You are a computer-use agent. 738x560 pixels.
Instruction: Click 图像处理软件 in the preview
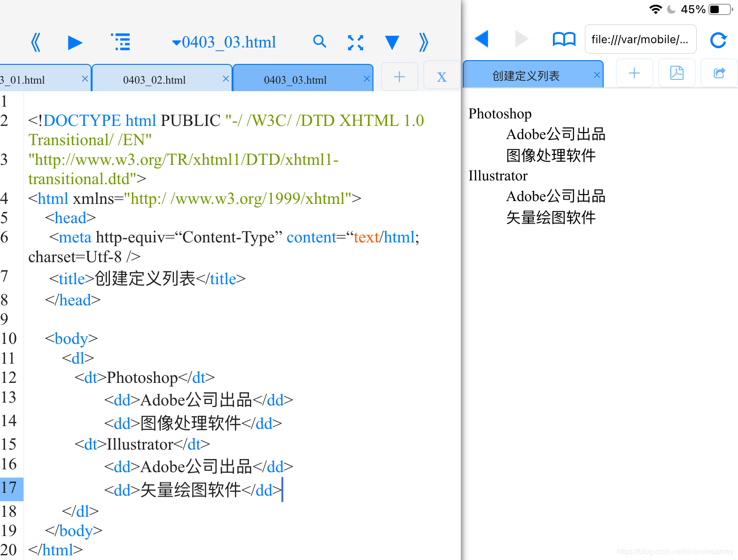click(x=551, y=155)
